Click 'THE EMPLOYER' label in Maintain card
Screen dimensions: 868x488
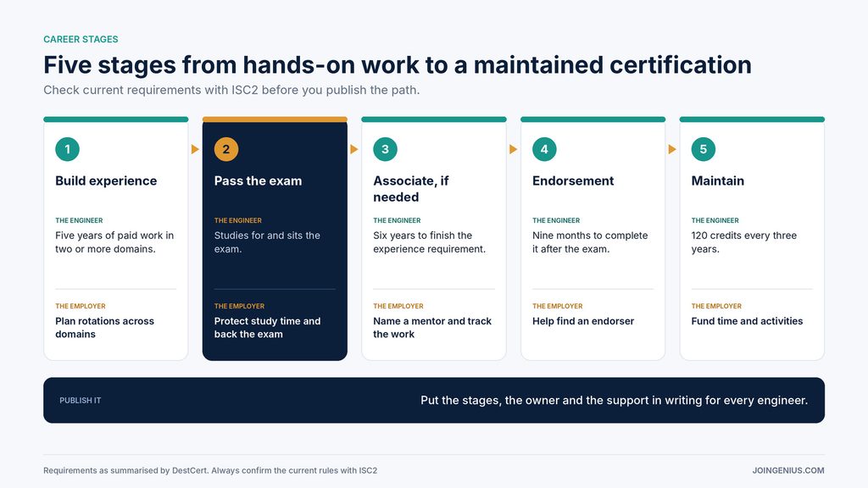pos(716,306)
